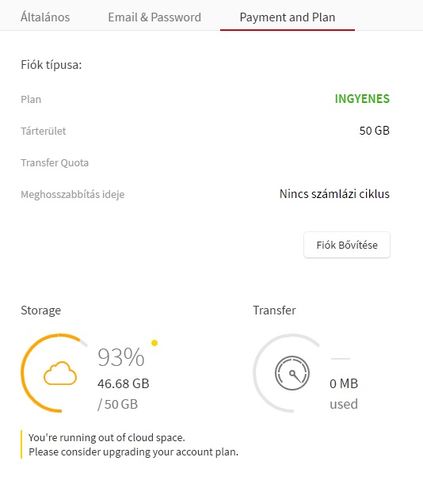Image resolution: width=423 pixels, height=480 pixels.
Task: Click the orange cloud storage icon
Action: [x=60, y=373]
